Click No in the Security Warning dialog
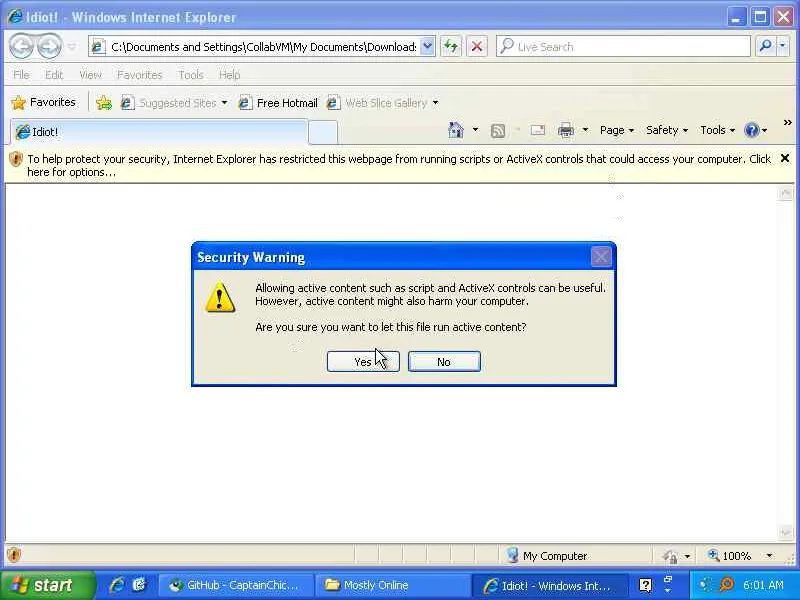 click(x=444, y=362)
